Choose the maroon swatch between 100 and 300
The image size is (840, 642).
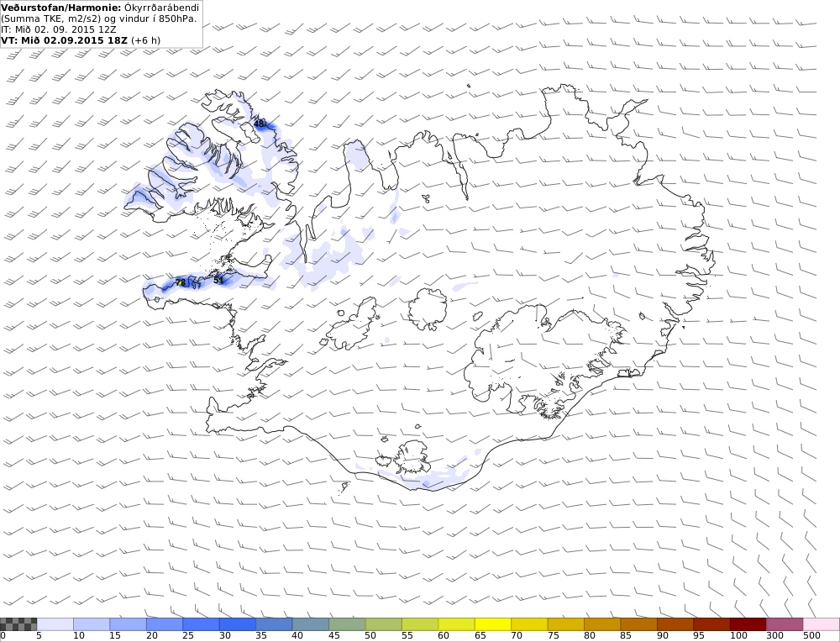click(748, 624)
